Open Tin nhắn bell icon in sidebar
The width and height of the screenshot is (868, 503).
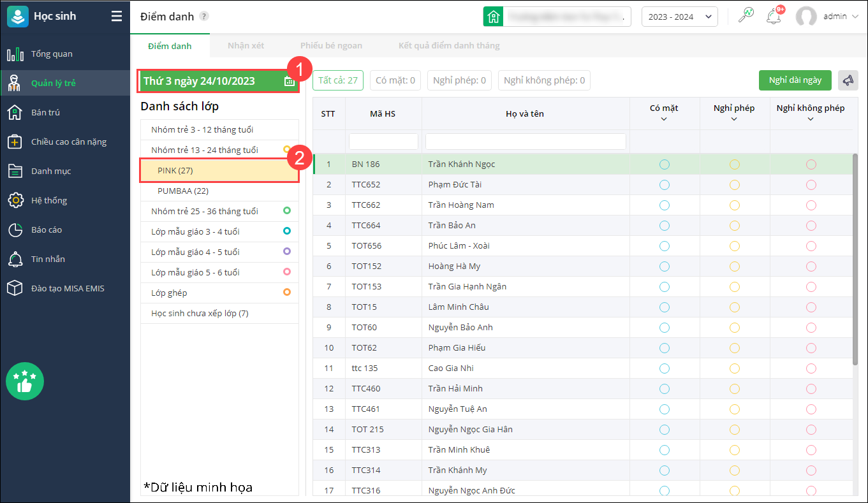15,259
